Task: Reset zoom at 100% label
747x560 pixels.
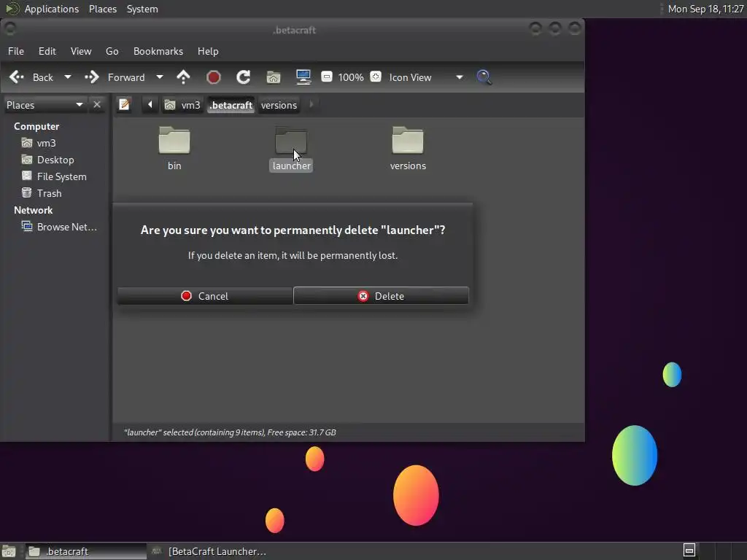Action: 351,77
